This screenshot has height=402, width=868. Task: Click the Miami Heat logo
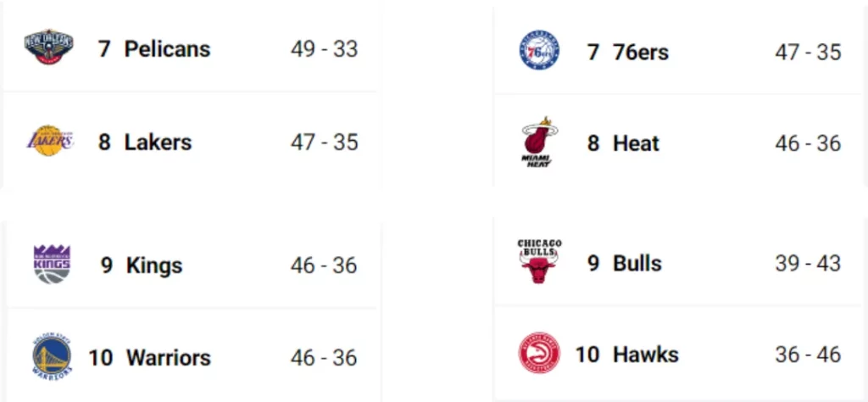[539, 142]
